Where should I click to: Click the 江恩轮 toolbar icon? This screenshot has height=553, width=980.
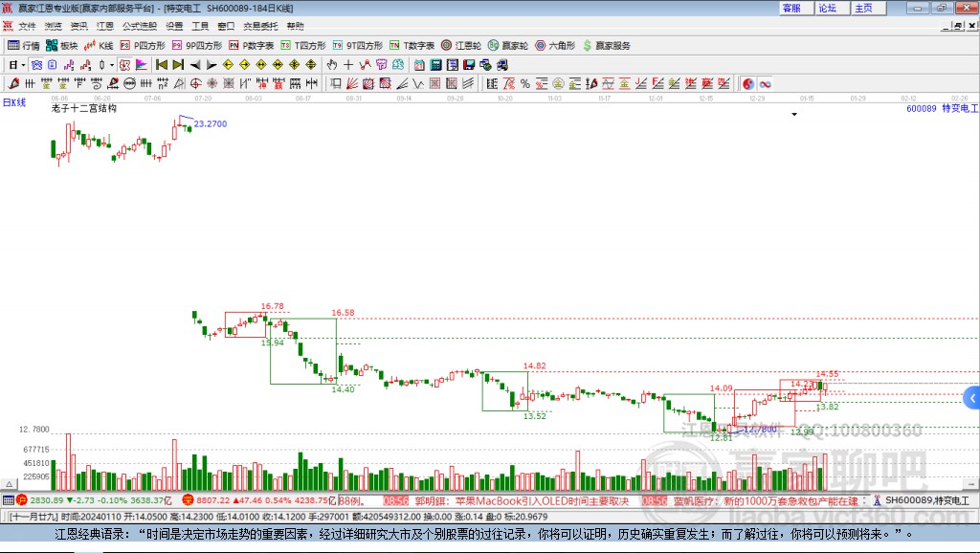(x=460, y=45)
